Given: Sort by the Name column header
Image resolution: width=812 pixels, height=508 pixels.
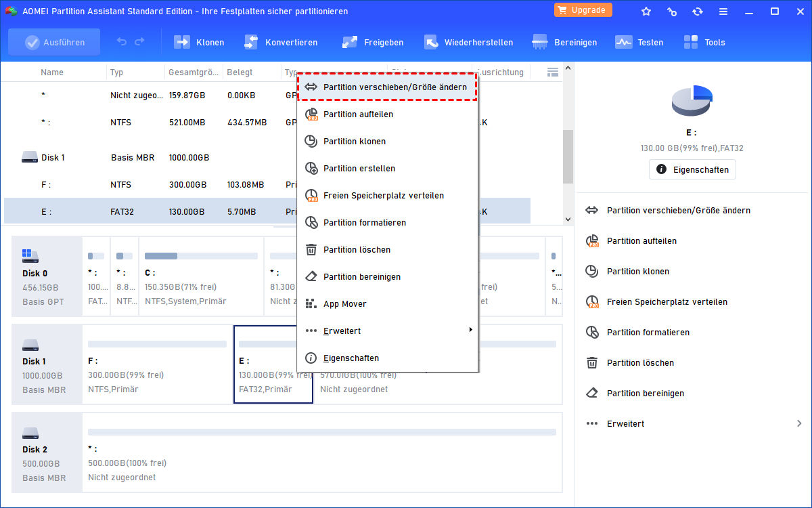Looking at the screenshot, I should (x=52, y=72).
